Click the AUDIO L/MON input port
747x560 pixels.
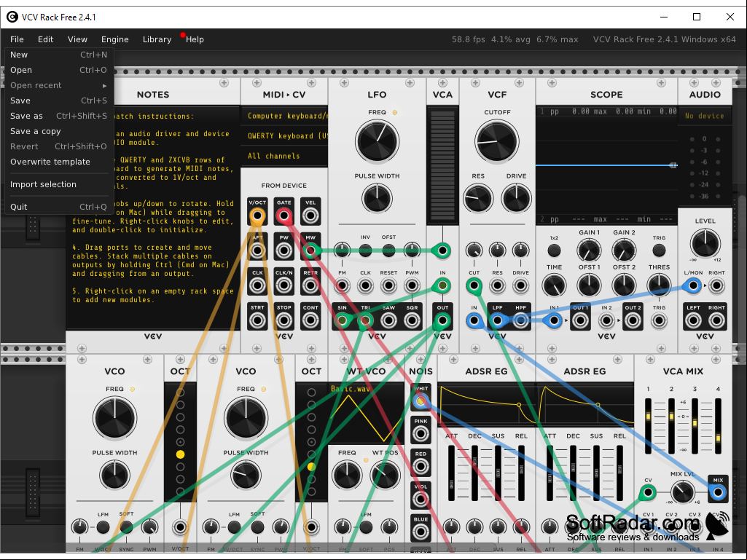click(x=693, y=285)
